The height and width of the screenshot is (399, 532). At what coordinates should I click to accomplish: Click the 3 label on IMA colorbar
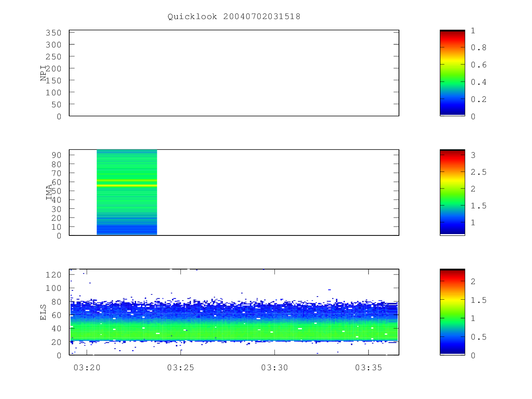473,155
